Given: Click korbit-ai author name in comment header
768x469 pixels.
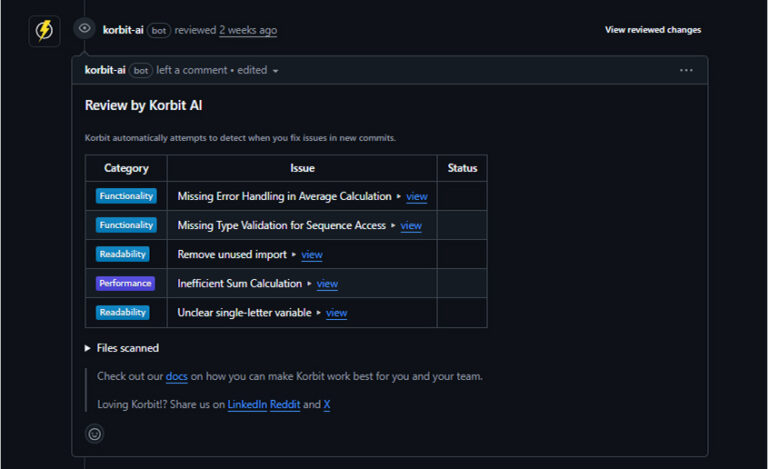Looking at the screenshot, I should click(105, 70).
